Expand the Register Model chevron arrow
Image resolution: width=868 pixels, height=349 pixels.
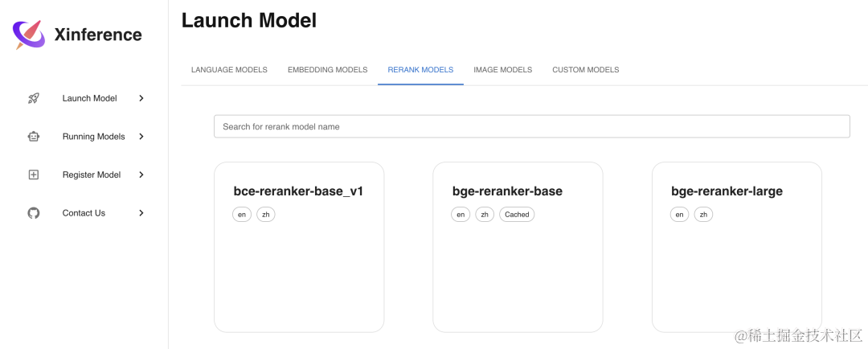[x=141, y=174]
